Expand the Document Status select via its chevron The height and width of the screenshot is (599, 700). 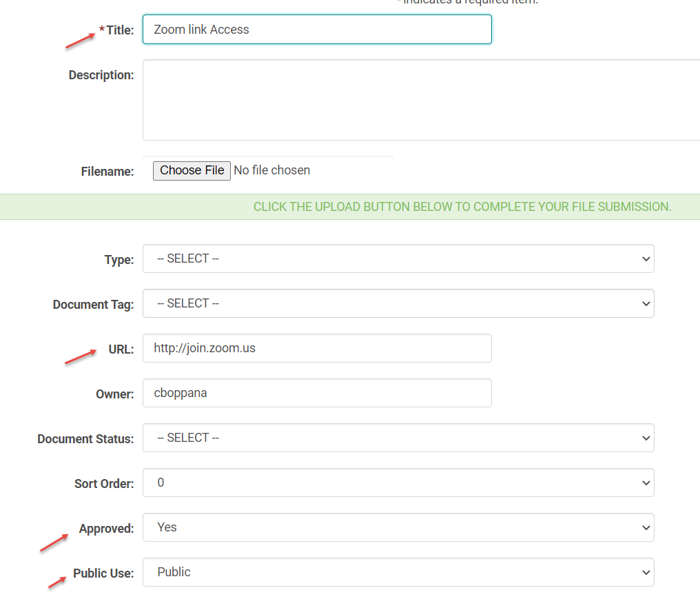coord(646,438)
